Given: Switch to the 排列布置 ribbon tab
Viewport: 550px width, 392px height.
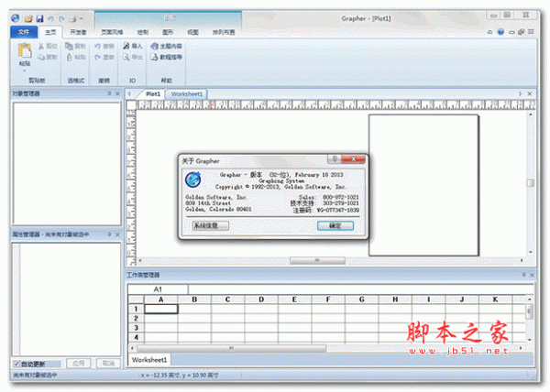Looking at the screenshot, I should (x=224, y=32).
